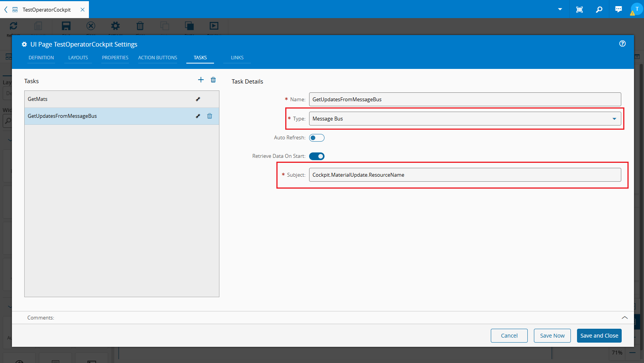644x363 pixels.
Task: Open the search magnifier in top bar
Action: coord(599,10)
